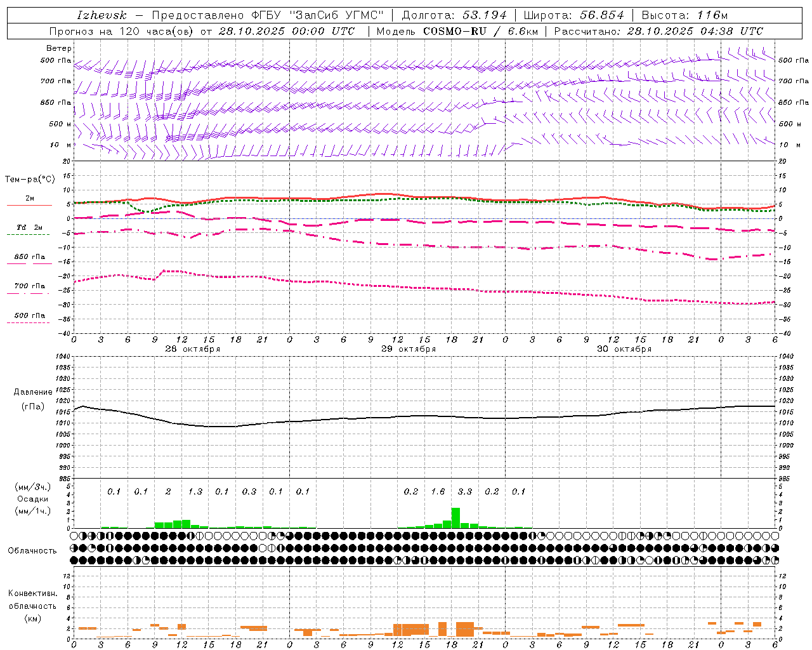Click the "(мм/1ч.)" precipitation unit label

[x=32, y=511]
